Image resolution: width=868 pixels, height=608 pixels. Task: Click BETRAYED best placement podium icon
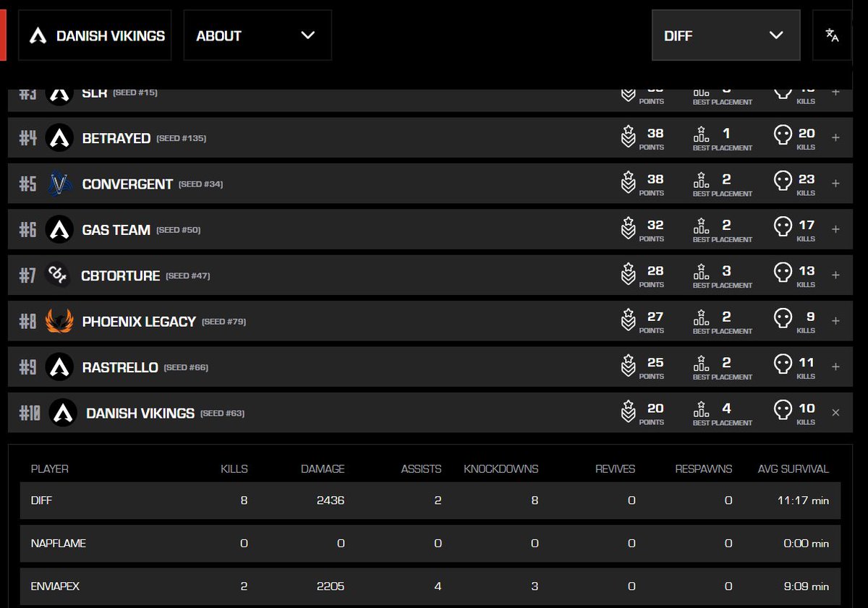click(701, 134)
